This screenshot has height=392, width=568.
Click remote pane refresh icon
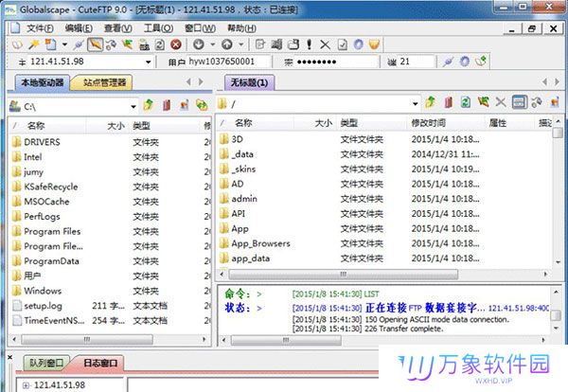click(466, 102)
